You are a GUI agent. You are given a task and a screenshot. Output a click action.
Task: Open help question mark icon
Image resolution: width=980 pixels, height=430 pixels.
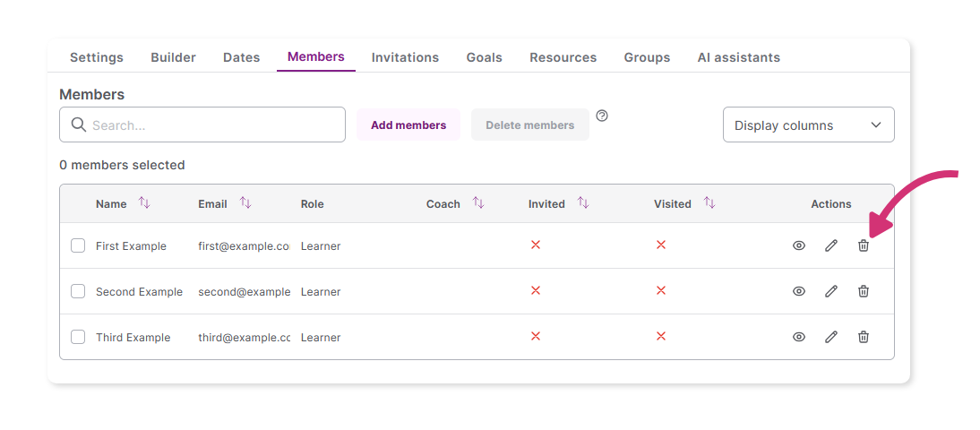[x=602, y=116]
